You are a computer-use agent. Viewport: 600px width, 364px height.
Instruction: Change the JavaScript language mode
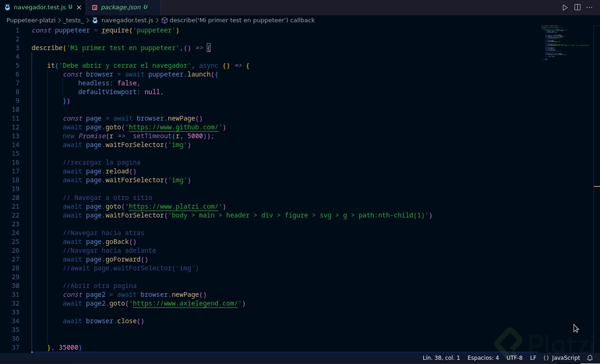(566, 358)
